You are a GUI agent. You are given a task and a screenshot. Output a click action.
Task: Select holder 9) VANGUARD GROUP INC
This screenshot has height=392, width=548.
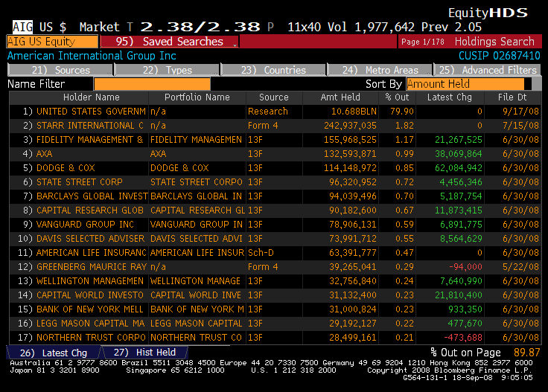78,225
